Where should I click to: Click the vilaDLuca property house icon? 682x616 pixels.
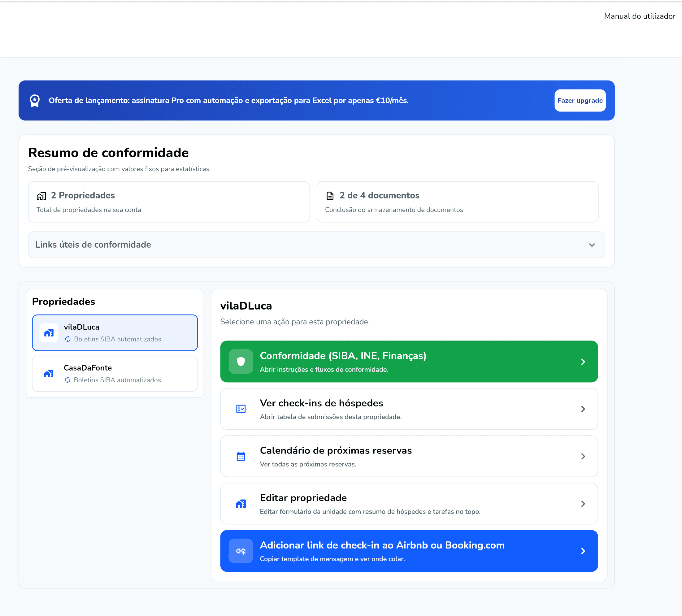point(49,333)
